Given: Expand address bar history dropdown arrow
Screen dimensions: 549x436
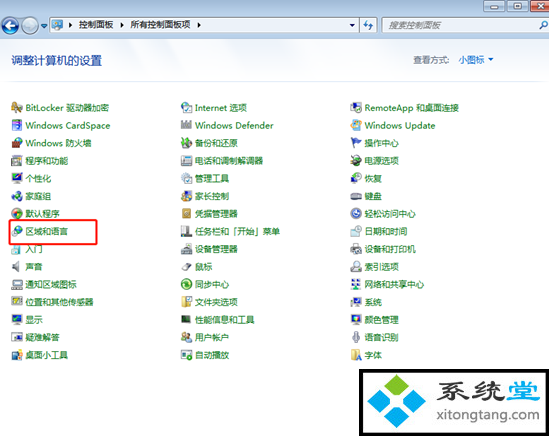Looking at the screenshot, I should pyautogui.click(x=352, y=25).
